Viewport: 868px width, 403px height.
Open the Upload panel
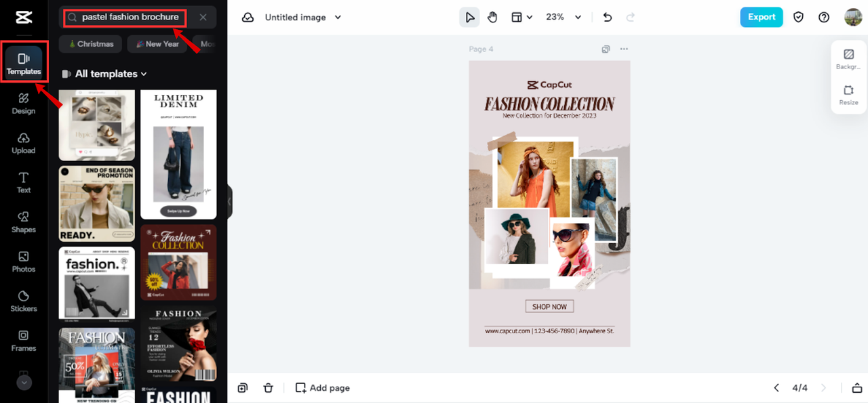[24, 143]
